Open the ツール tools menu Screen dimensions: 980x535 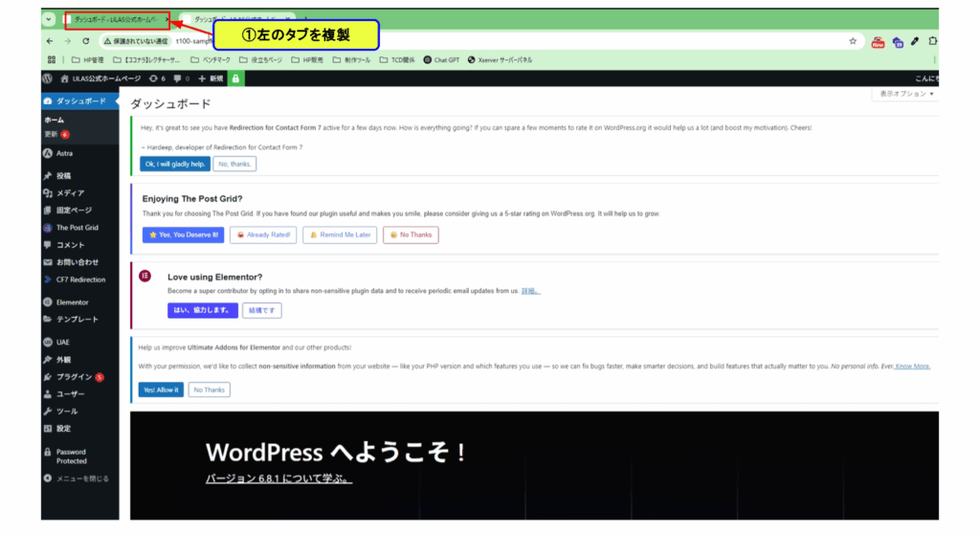tap(80, 412)
